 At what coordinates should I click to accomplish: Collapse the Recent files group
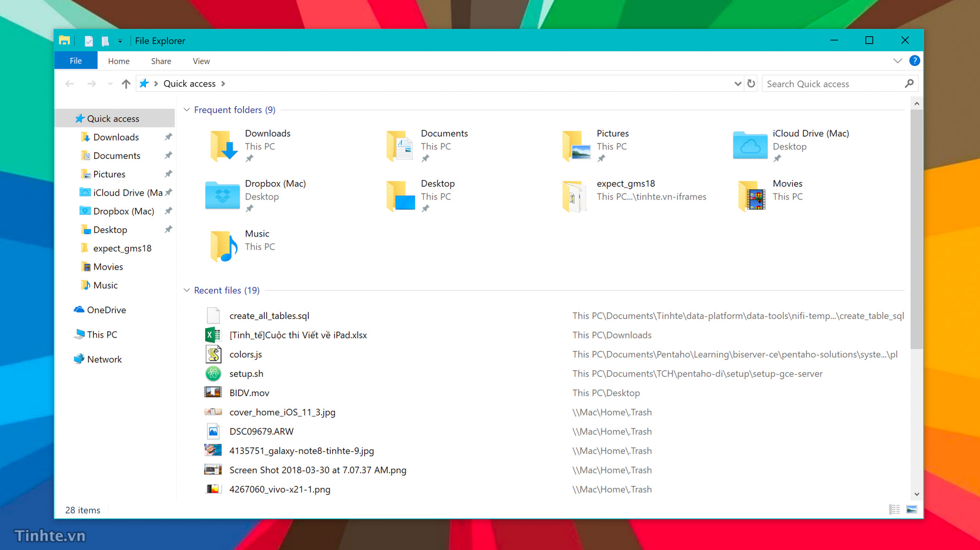click(x=187, y=290)
